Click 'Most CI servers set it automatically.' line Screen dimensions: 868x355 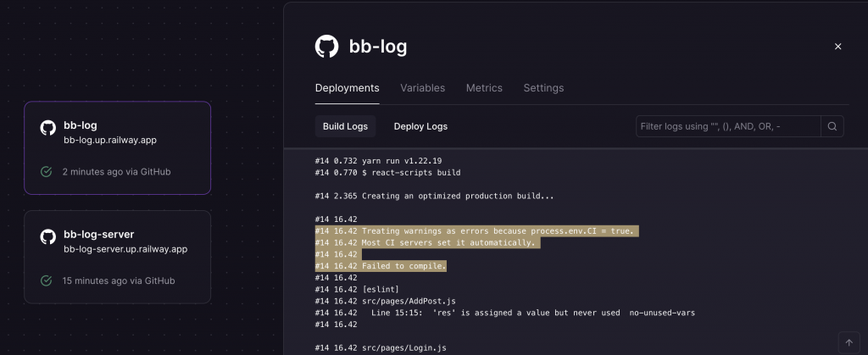(427, 243)
